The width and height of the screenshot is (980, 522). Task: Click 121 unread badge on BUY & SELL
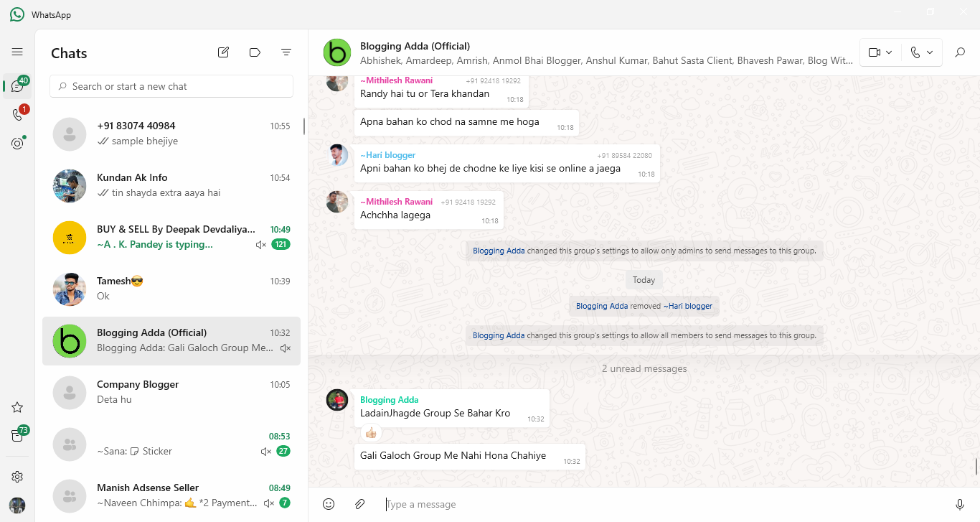281,245
